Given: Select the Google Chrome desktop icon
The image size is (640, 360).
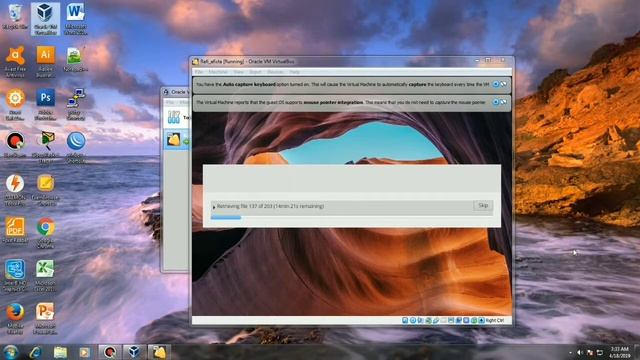Looking at the screenshot, I should tap(45, 233).
